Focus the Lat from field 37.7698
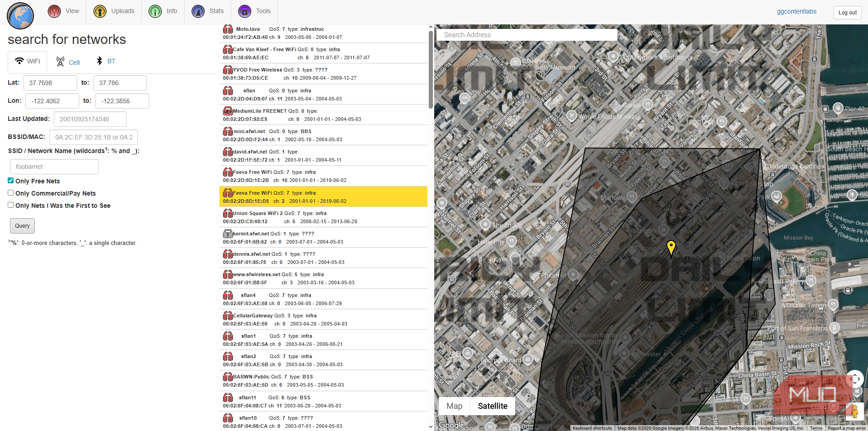 click(50, 83)
